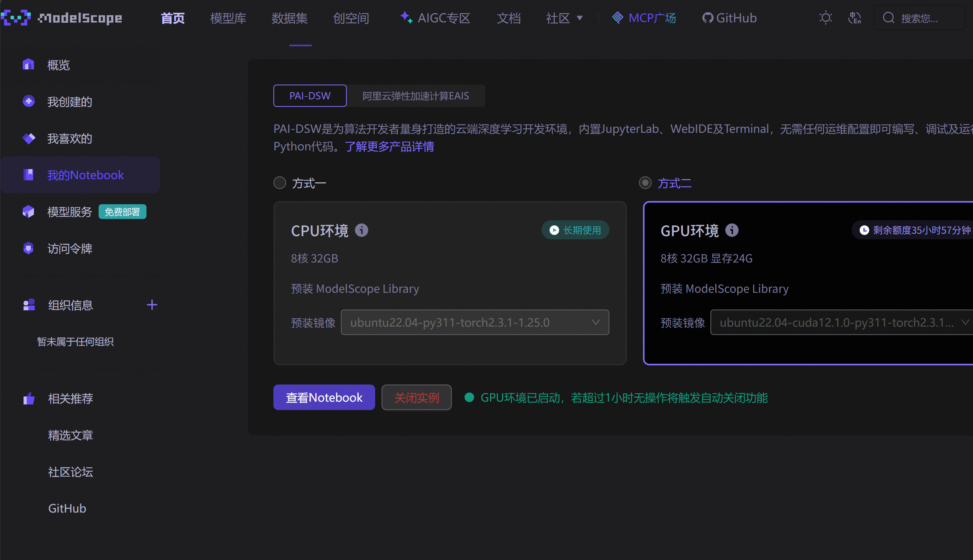Screen dimensions: 973x560
Task: Open the 社区论坛 sidebar link
Action: pos(71,472)
